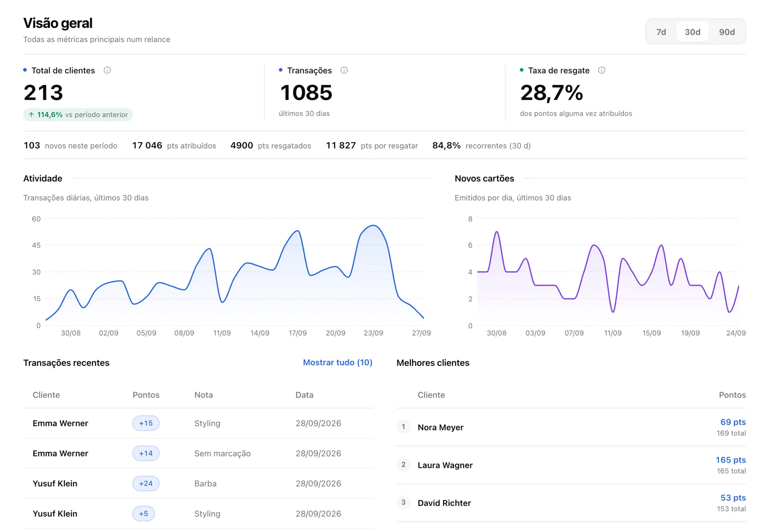Click the 213 total clients value

(x=43, y=93)
